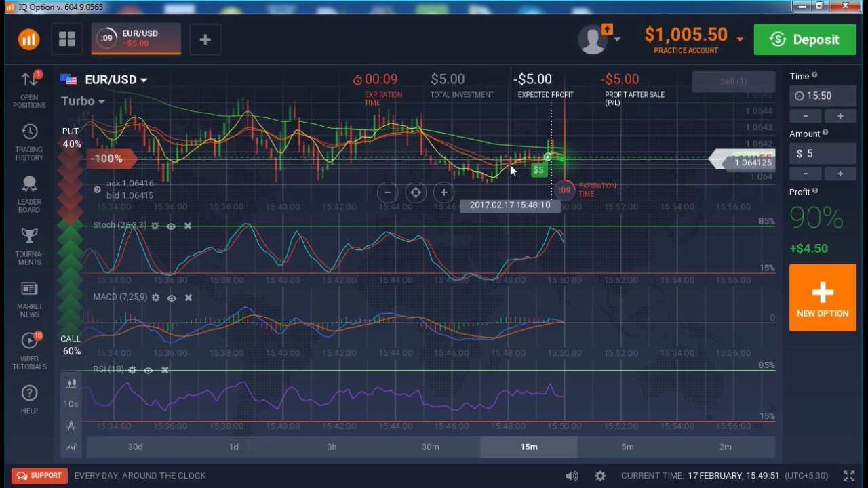Zoom out the chart with minus button
Viewport: 868px width, 488px height.
tap(387, 192)
